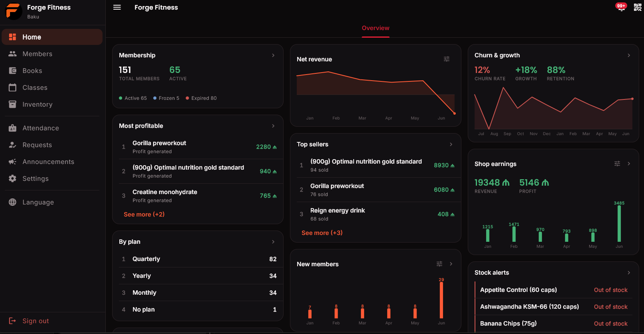The height and width of the screenshot is (334, 644).
Task: Click the 151 total members figure
Action: [x=125, y=70]
